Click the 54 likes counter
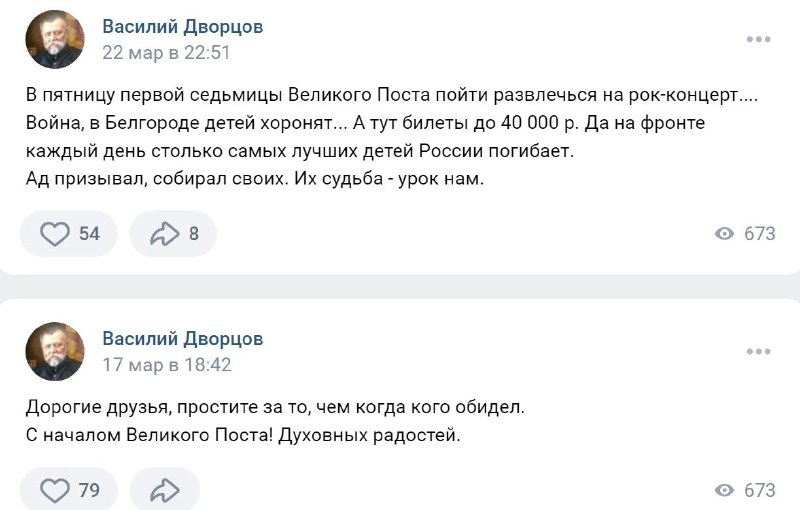 [x=89, y=234]
